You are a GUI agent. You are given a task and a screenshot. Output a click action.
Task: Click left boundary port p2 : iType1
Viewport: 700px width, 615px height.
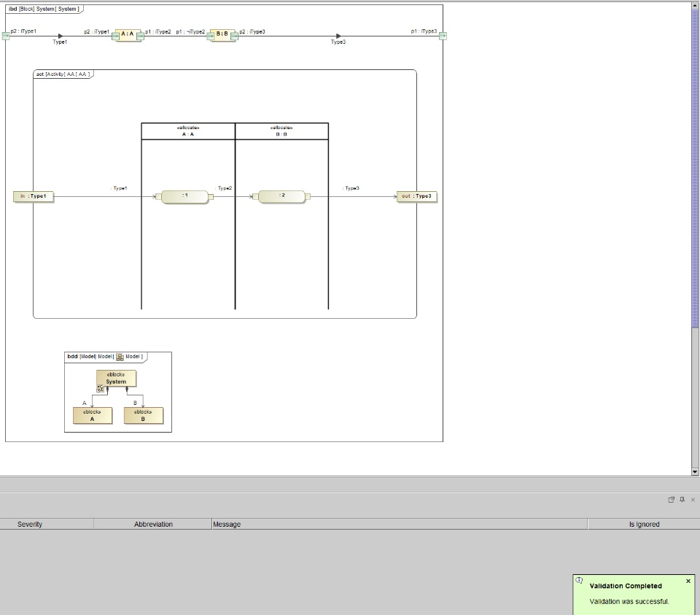pyautogui.click(x=6, y=36)
